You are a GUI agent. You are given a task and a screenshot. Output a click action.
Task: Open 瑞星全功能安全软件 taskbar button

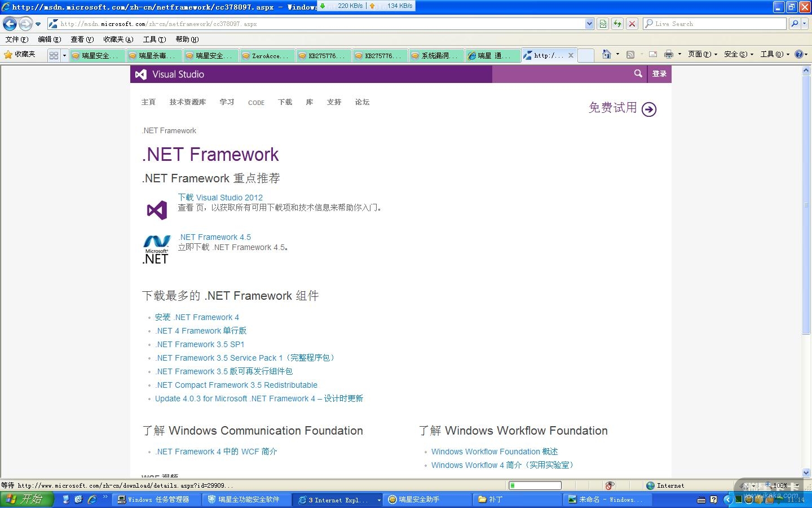[248, 500]
